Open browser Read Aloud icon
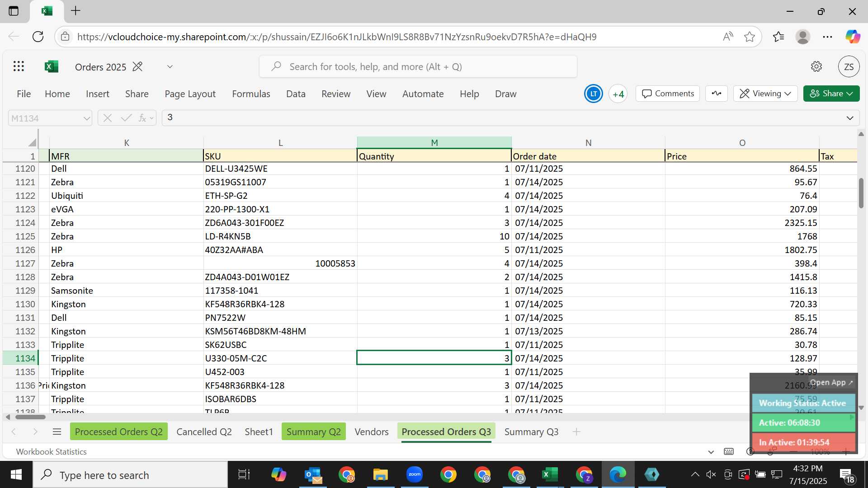The width and height of the screenshot is (868, 488). point(727,37)
